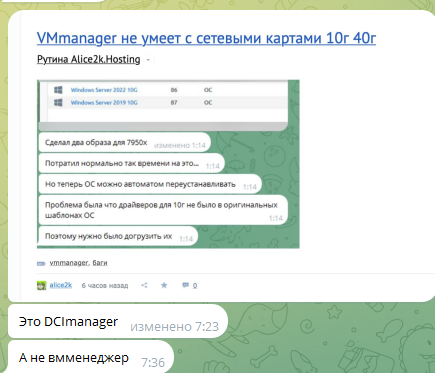Select the 'Это DCImanager' message bubble

click(x=118, y=321)
